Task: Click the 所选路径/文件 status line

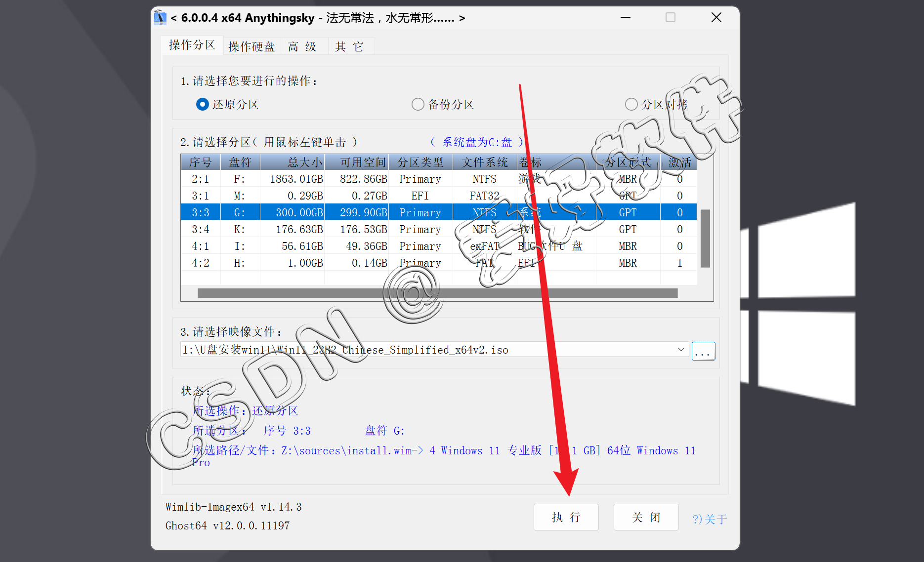Action: (444, 456)
